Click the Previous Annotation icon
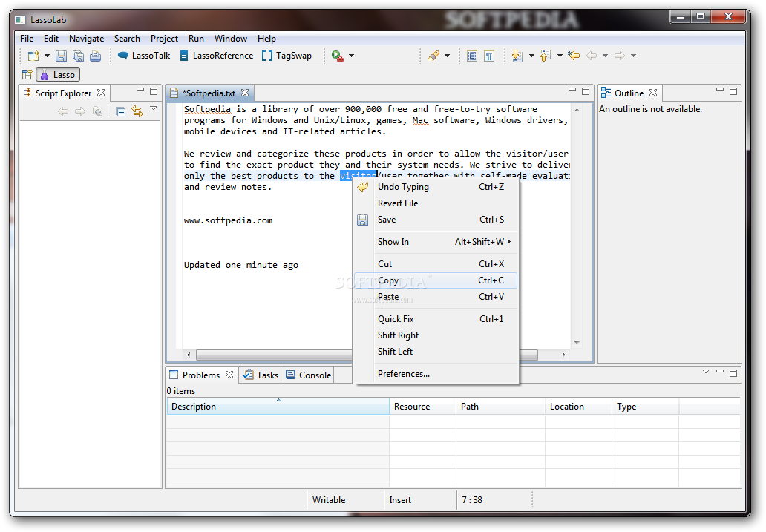 coord(546,56)
